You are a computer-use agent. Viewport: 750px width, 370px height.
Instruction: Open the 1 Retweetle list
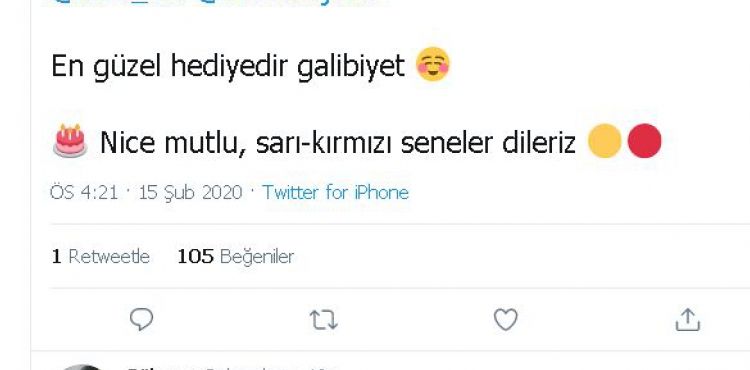point(100,257)
